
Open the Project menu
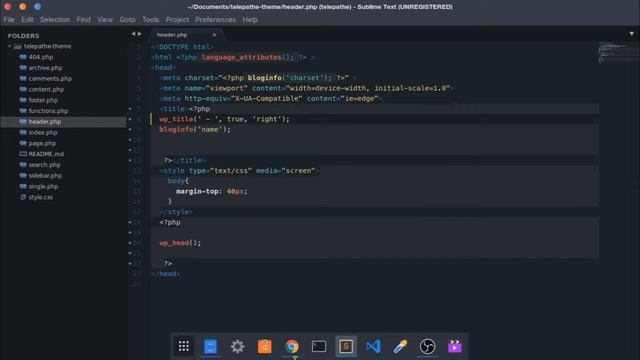[x=177, y=20]
